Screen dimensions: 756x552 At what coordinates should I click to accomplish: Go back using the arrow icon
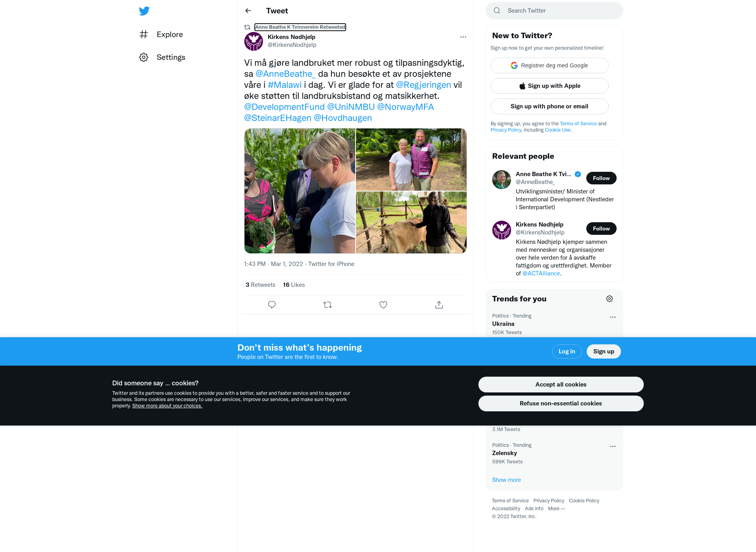pyautogui.click(x=248, y=11)
